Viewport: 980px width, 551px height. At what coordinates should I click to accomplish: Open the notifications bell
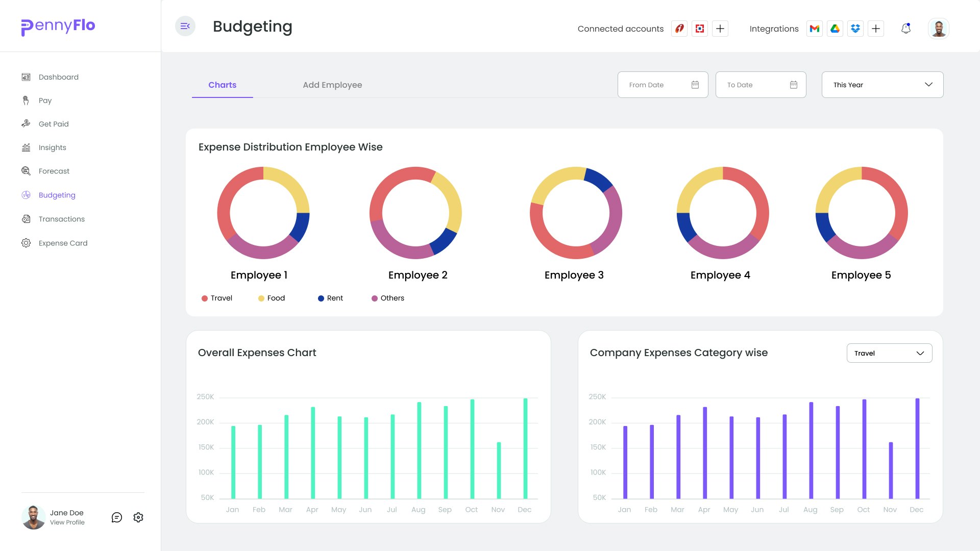pyautogui.click(x=905, y=29)
